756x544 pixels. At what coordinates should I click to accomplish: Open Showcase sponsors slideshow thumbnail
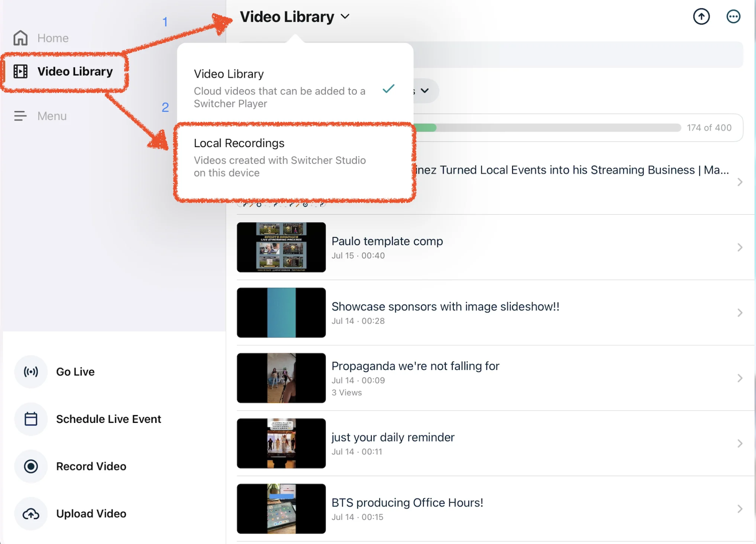click(281, 313)
